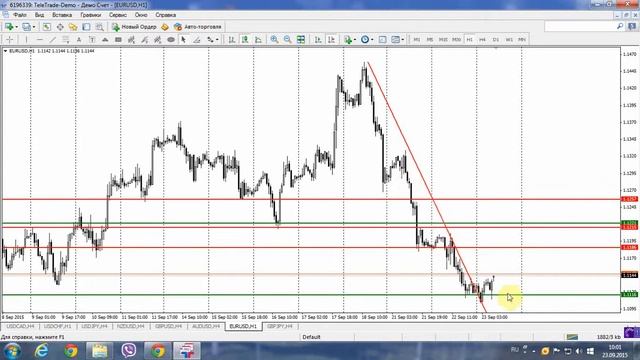This screenshot has height=360, width=640.
Task: Select the Trendline drawing tool
Action: click(x=53, y=40)
